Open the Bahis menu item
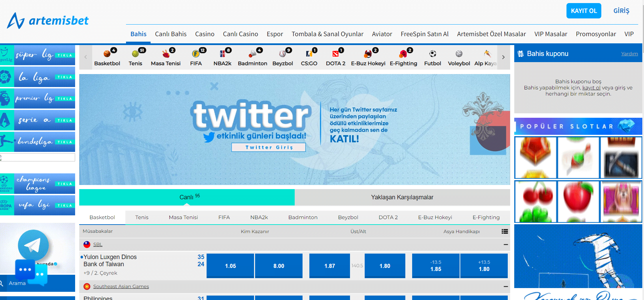The width and height of the screenshot is (644, 300). pyautogui.click(x=138, y=34)
